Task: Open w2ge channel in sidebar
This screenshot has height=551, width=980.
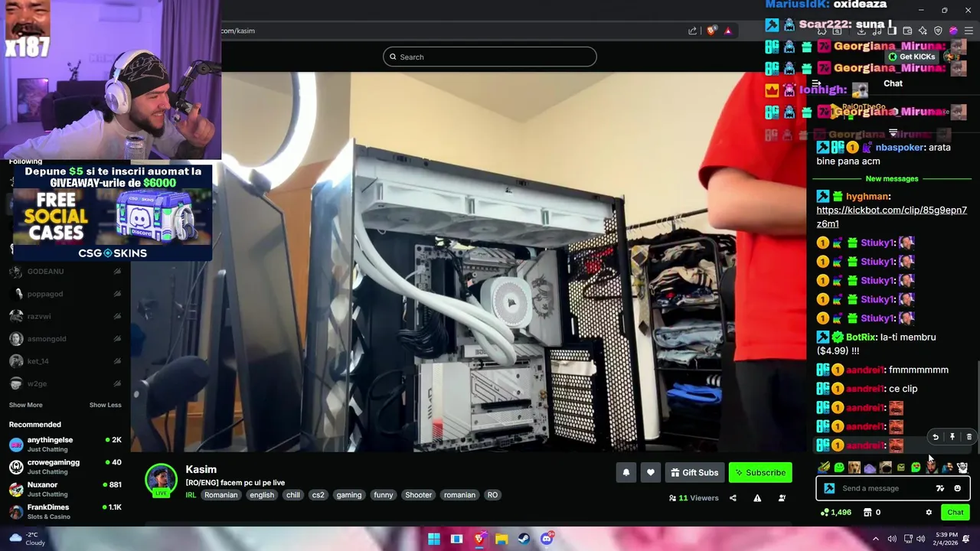Action: click(65, 383)
